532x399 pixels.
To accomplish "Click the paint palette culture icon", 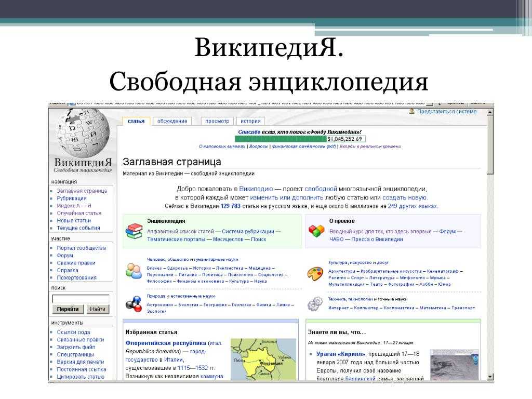I will (315, 273).
